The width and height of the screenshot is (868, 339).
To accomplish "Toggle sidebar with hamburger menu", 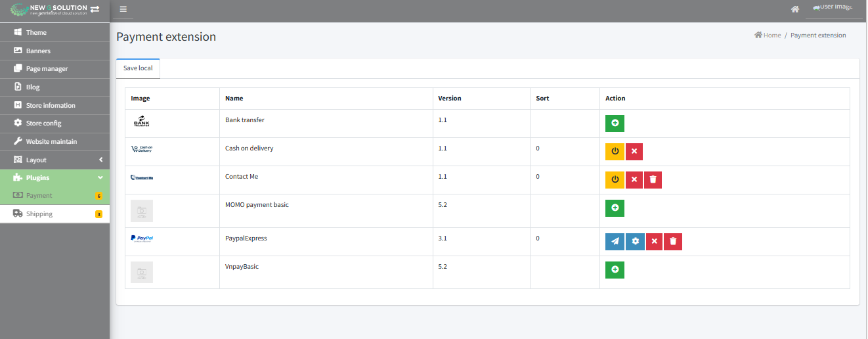I will pyautogui.click(x=123, y=9).
